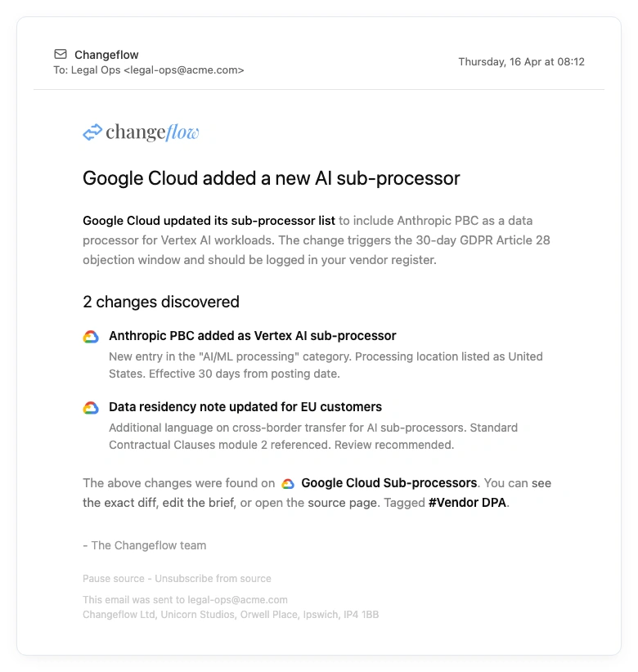The height and width of the screenshot is (672, 638).
Task: Open 'Data residency note updated for EU customers'
Action: [245, 407]
